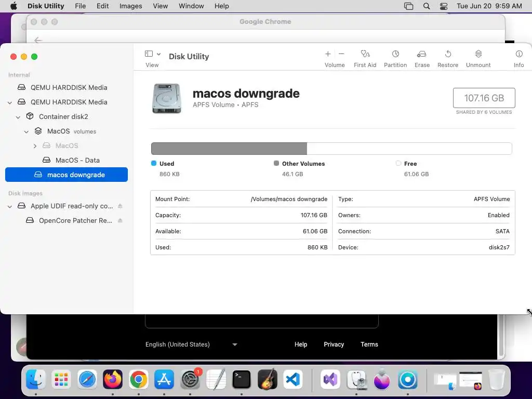Open the File menu
The width and height of the screenshot is (532, 399).
click(x=81, y=6)
